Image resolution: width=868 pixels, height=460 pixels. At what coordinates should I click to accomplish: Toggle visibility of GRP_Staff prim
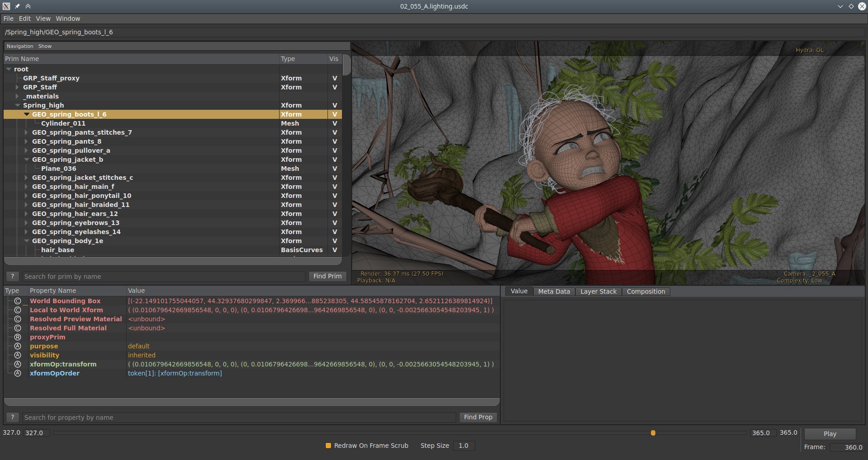(x=335, y=87)
